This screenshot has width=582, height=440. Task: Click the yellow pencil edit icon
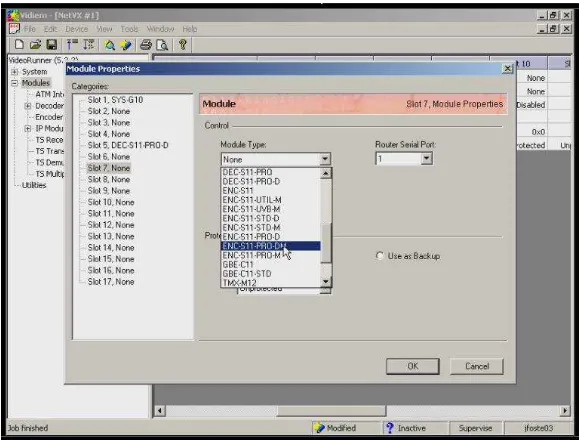126,45
